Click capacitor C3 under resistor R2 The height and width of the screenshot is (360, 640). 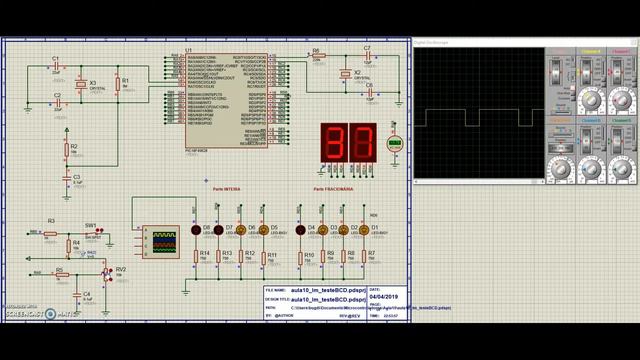click(x=67, y=179)
